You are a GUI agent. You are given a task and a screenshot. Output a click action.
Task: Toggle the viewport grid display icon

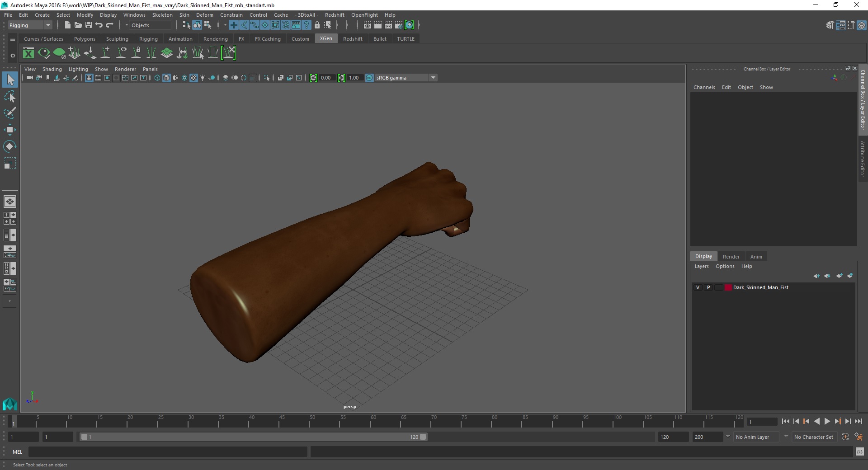tap(89, 78)
